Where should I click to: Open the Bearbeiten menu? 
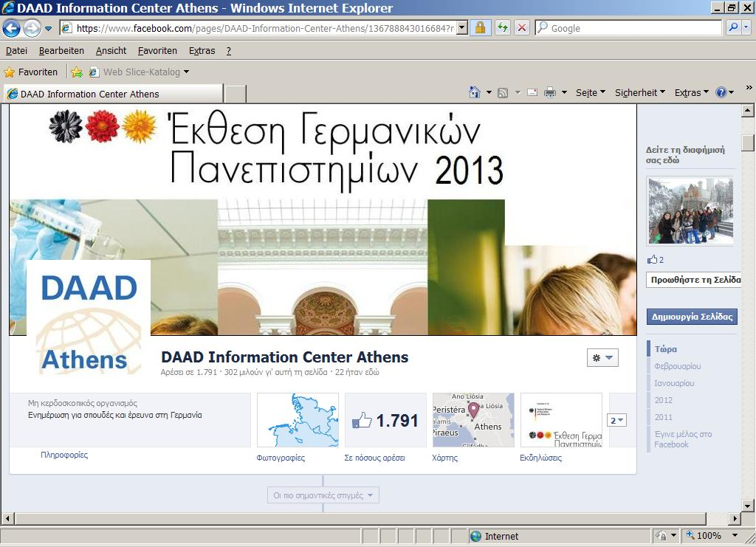pyautogui.click(x=61, y=51)
